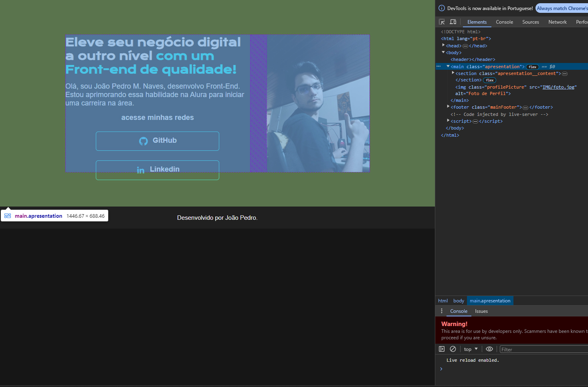Click "Desenvolvido por João Pedro." footer text
588x387 pixels.
217,218
